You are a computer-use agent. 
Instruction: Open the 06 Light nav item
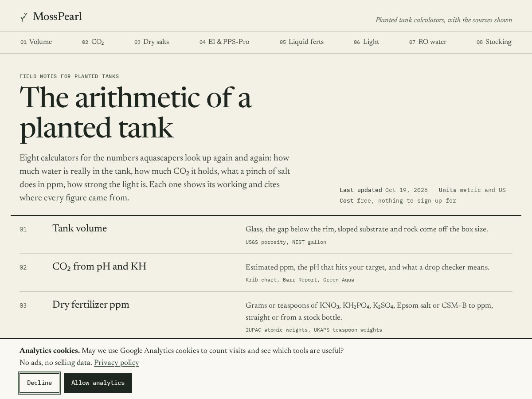(x=367, y=42)
